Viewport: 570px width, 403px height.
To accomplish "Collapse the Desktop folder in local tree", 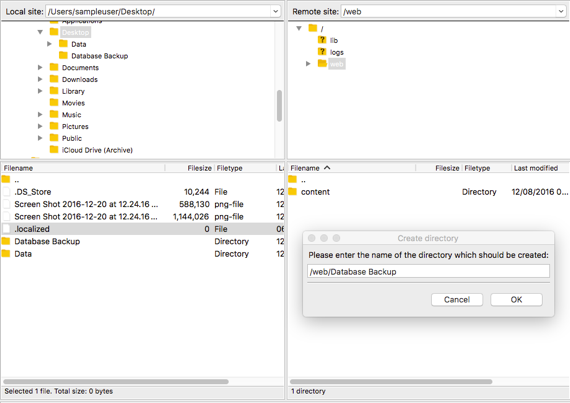I will (40, 32).
